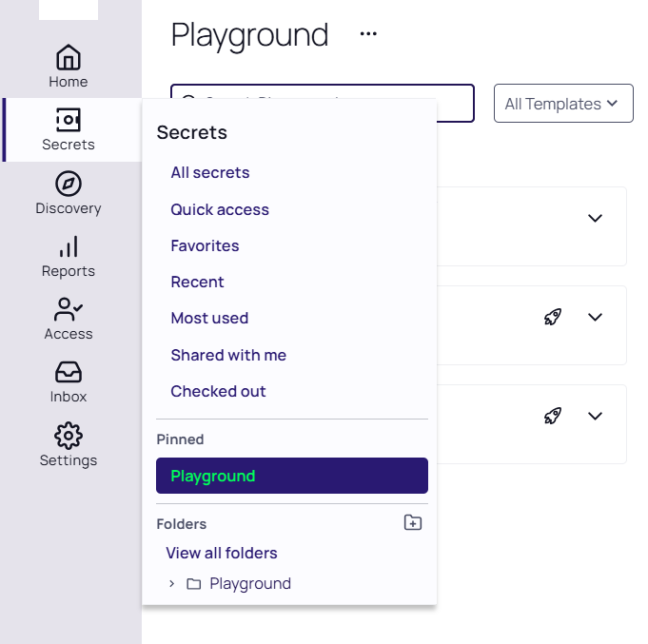648x644 pixels.
Task: Open the Discovery compass icon
Action: tap(69, 184)
